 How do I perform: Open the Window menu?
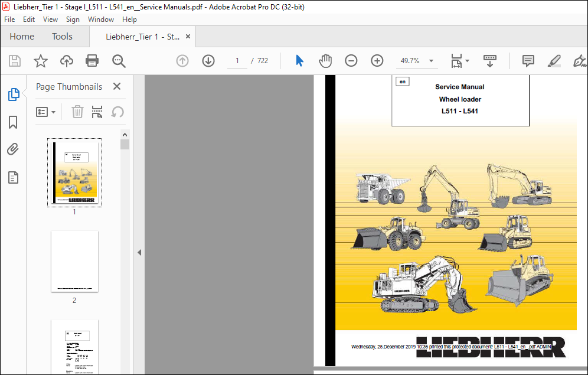click(x=101, y=19)
